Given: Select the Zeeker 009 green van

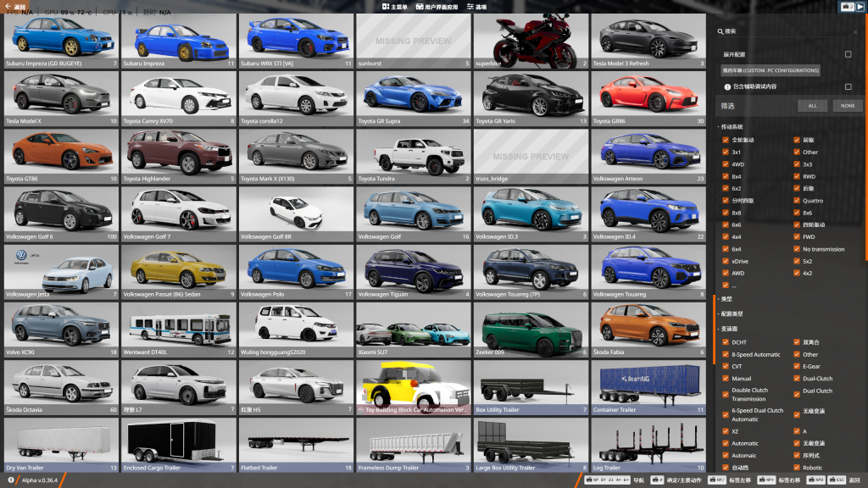Looking at the screenshot, I should (531, 330).
